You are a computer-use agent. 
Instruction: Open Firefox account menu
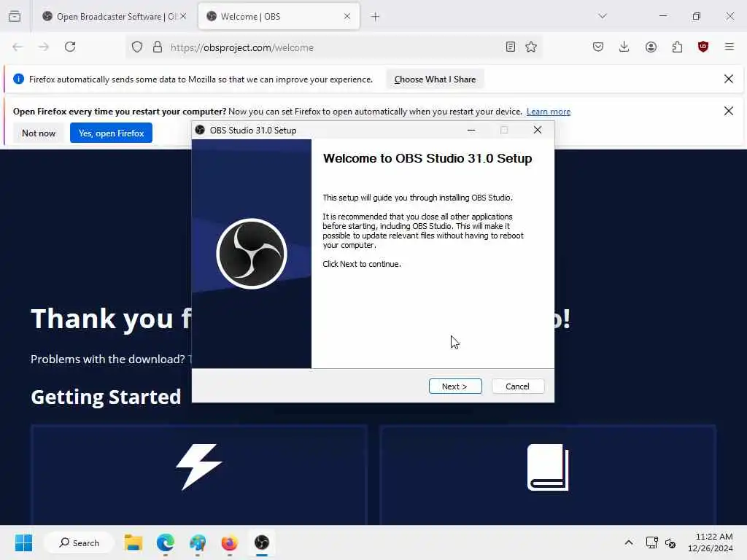[651, 47]
